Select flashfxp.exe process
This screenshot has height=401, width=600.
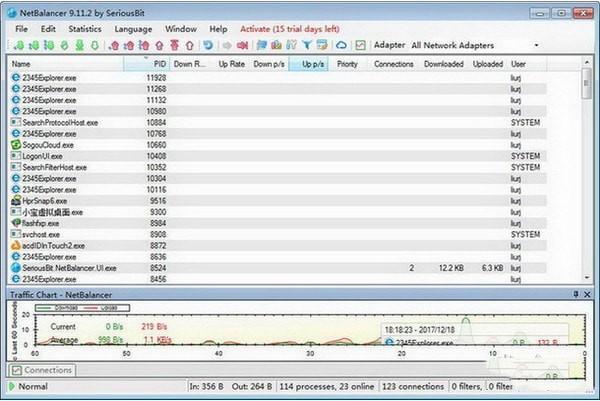tap(278, 223)
